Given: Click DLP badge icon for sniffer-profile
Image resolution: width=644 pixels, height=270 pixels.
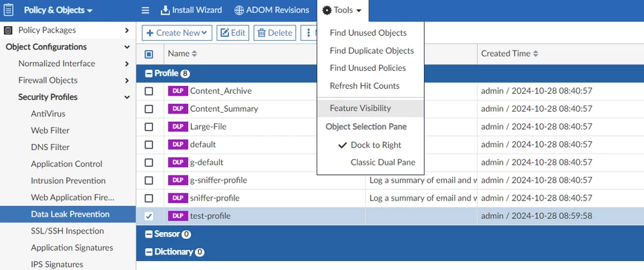Looking at the screenshot, I should pos(178,198).
